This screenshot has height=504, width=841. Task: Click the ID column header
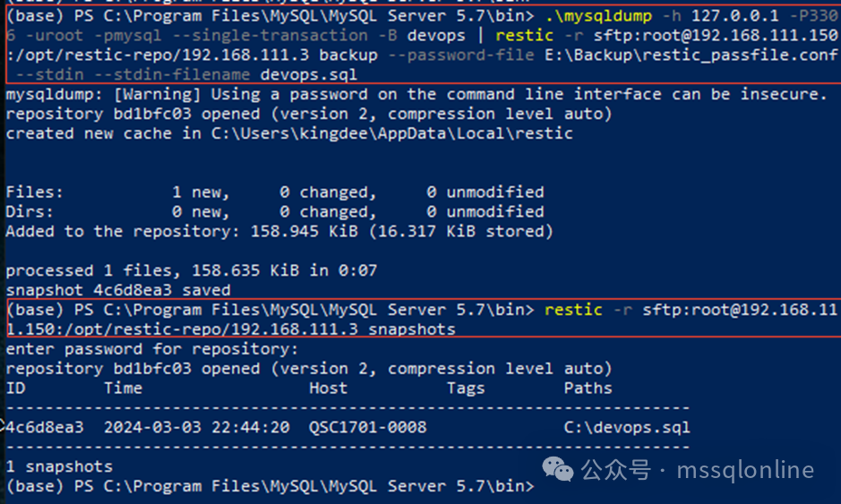15,389
